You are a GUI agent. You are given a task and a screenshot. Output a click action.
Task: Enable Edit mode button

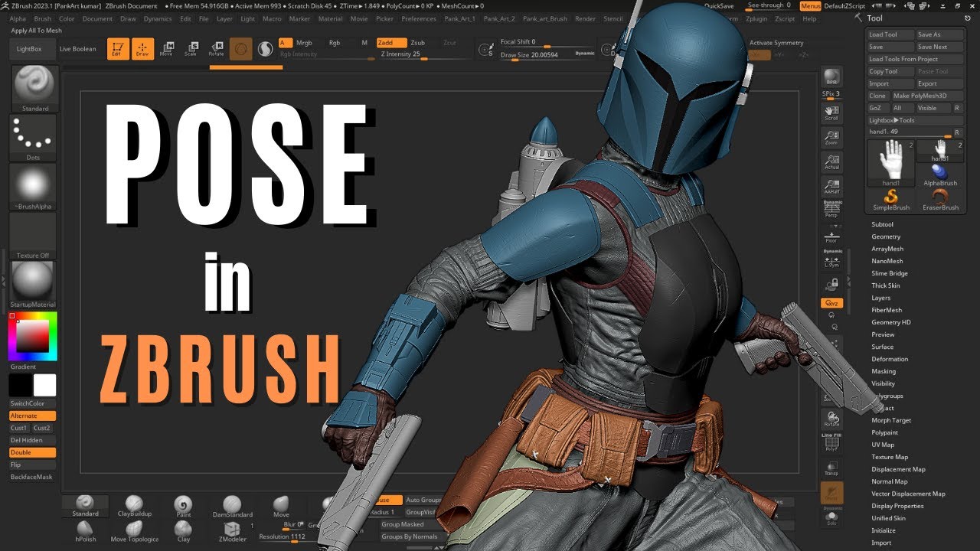pos(118,49)
